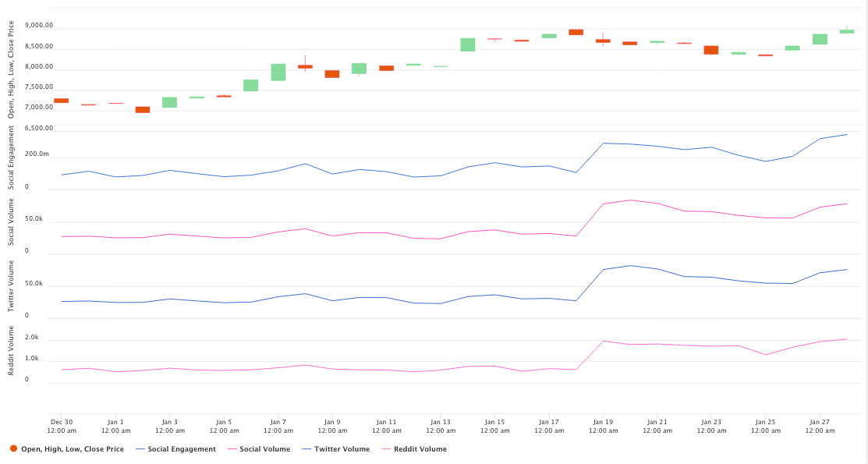The image size is (868, 464).
Task: Click the Dec 30 12:00 am date label
Action: click(62, 427)
